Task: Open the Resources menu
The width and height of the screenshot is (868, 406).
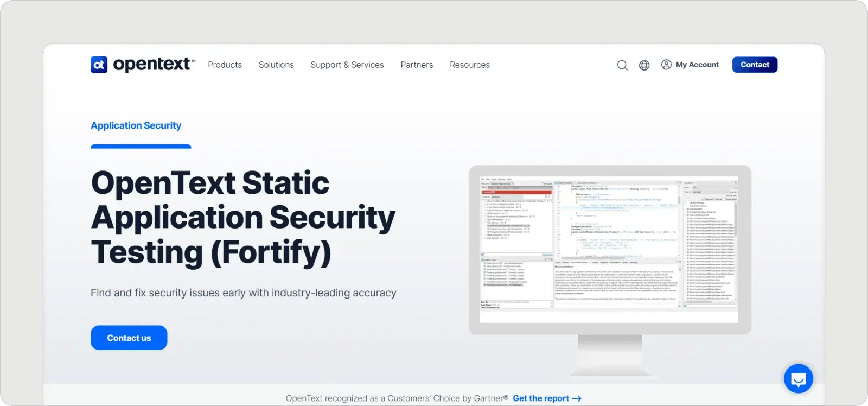Action: pyautogui.click(x=470, y=65)
